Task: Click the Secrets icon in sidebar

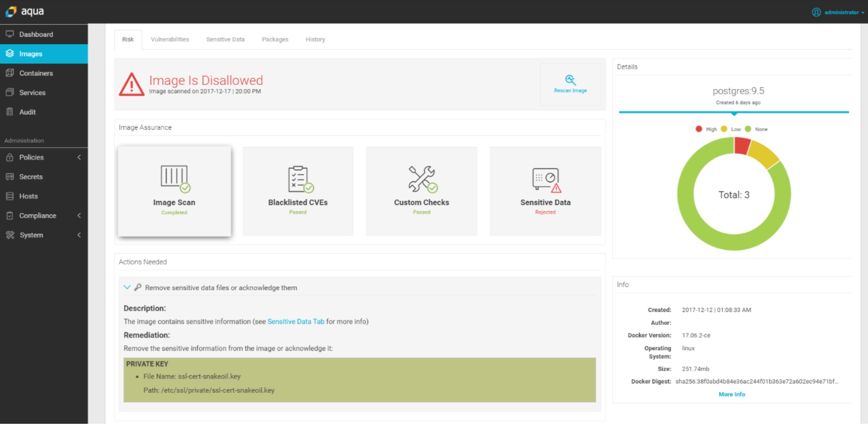Action: coord(10,177)
